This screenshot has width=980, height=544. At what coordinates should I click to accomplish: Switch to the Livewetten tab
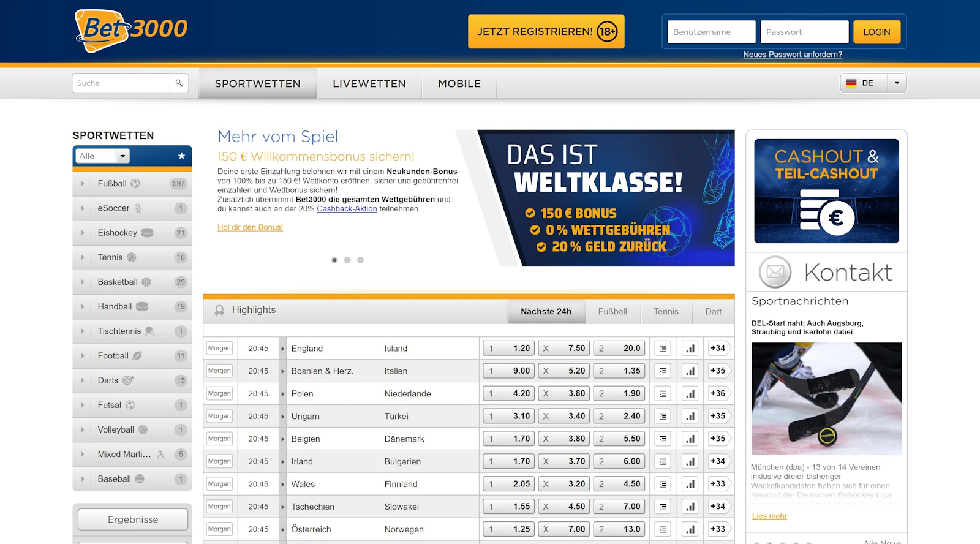(369, 84)
